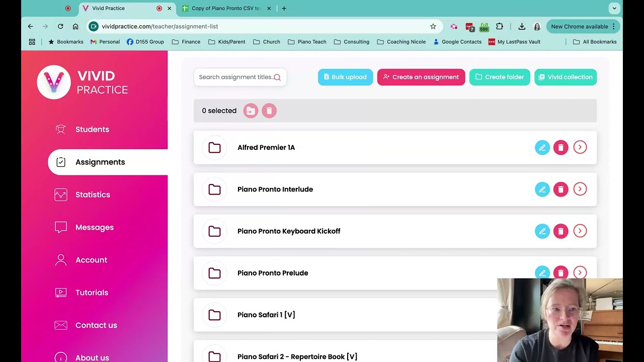644x362 pixels.
Task: Focus the Search assignment titles field
Action: pos(240,77)
